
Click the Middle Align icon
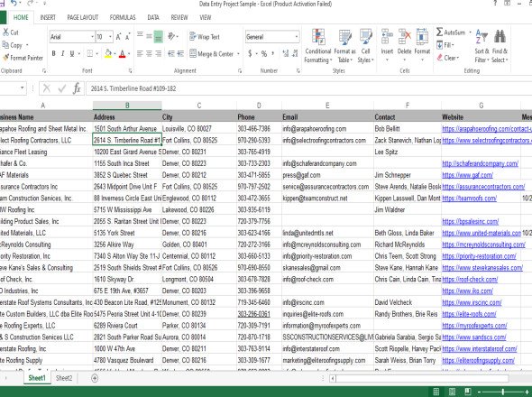pyautogui.click(x=149, y=36)
